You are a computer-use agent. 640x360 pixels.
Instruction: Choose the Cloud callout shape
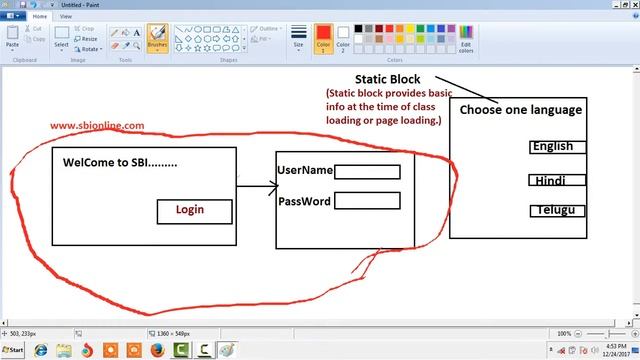pyautogui.click(x=236, y=48)
